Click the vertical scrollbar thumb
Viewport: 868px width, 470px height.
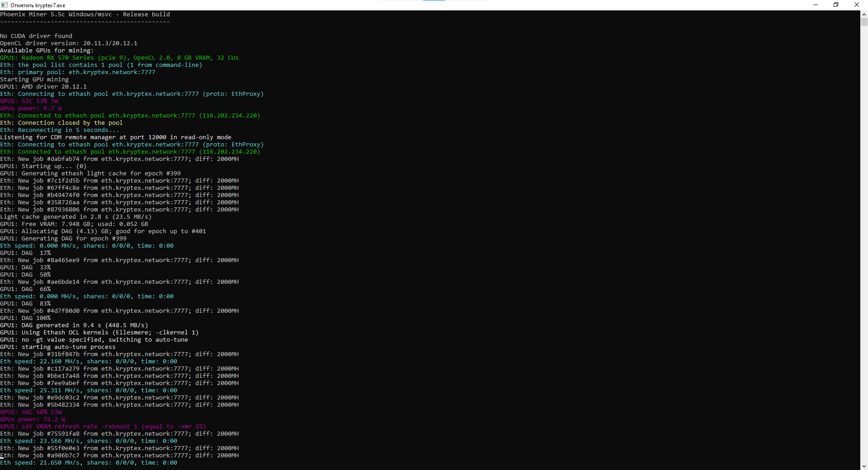coord(864,22)
